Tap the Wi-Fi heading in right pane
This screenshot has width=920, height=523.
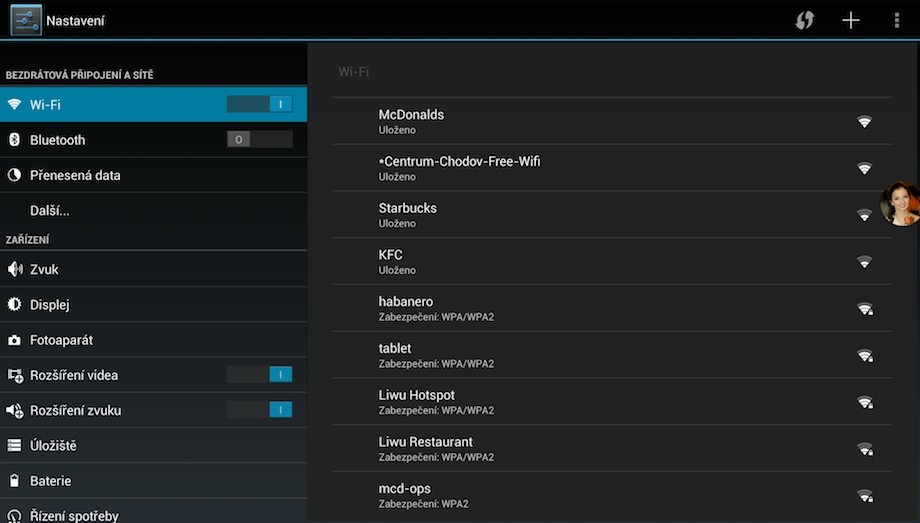354,72
